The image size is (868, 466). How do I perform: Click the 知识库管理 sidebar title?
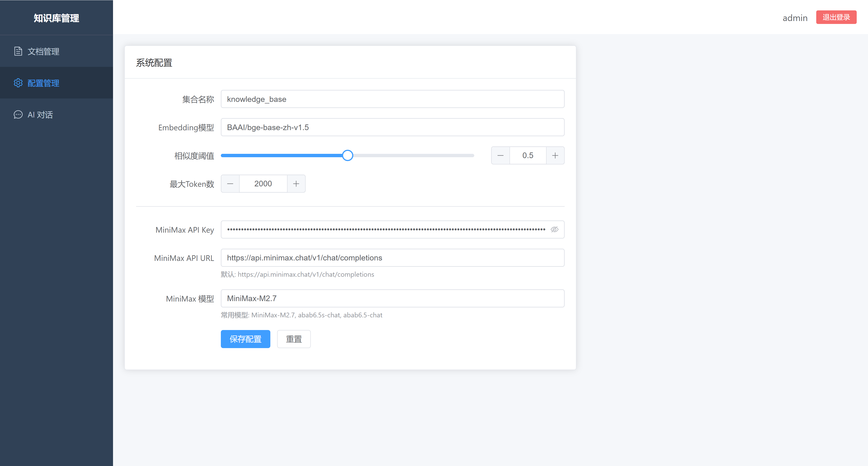[x=56, y=18]
